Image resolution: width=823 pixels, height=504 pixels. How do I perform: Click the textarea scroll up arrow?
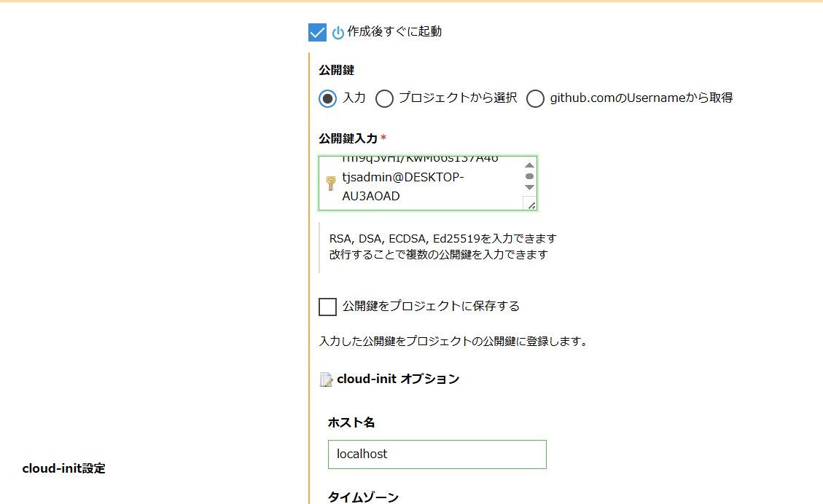(530, 165)
